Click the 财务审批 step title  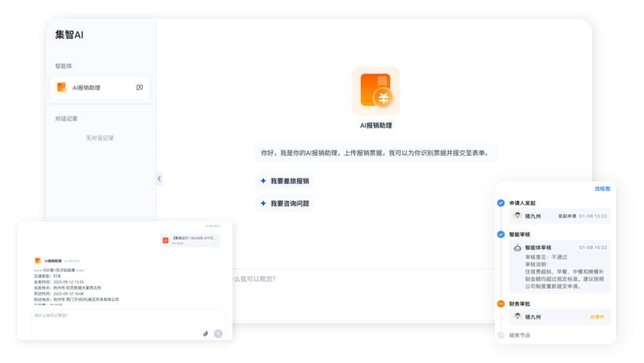pos(519,304)
